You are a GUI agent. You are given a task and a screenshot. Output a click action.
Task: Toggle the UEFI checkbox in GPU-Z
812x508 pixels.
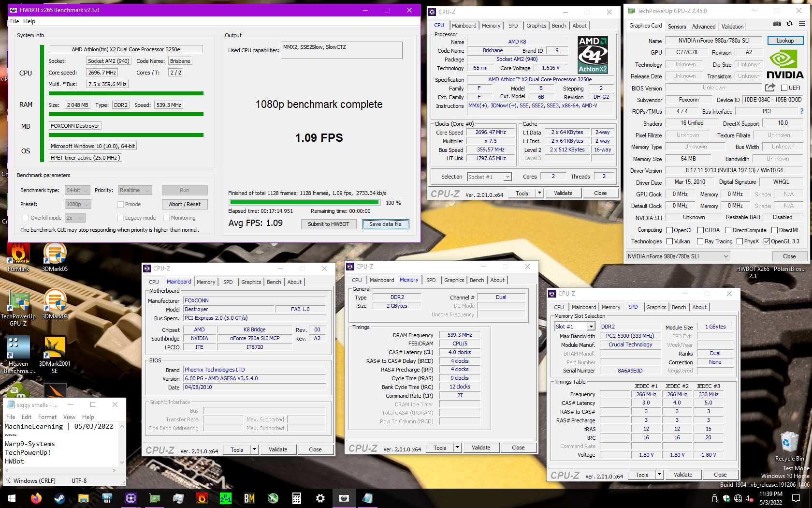pos(784,88)
